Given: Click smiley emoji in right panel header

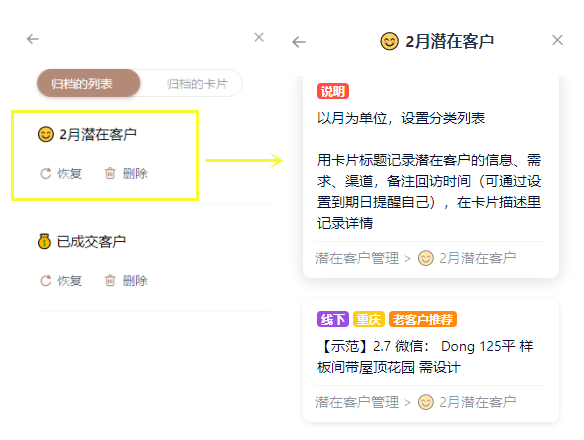Looking at the screenshot, I should click(x=390, y=41).
